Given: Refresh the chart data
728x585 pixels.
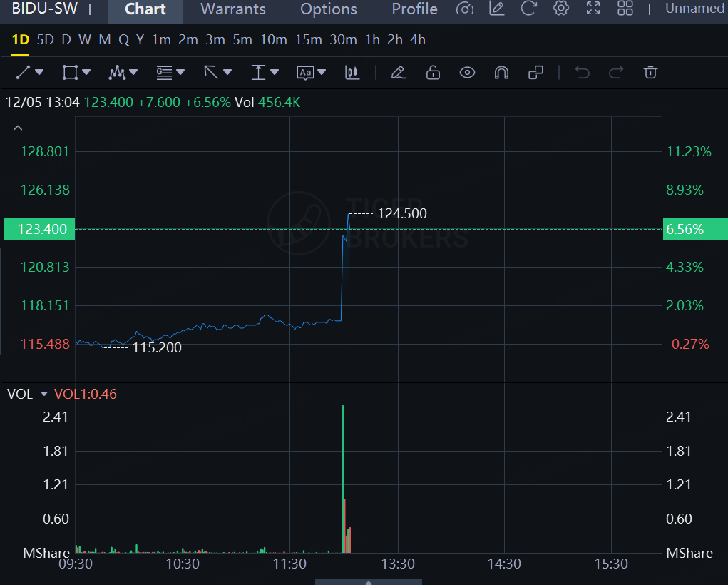Looking at the screenshot, I should click(x=529, y=9).
